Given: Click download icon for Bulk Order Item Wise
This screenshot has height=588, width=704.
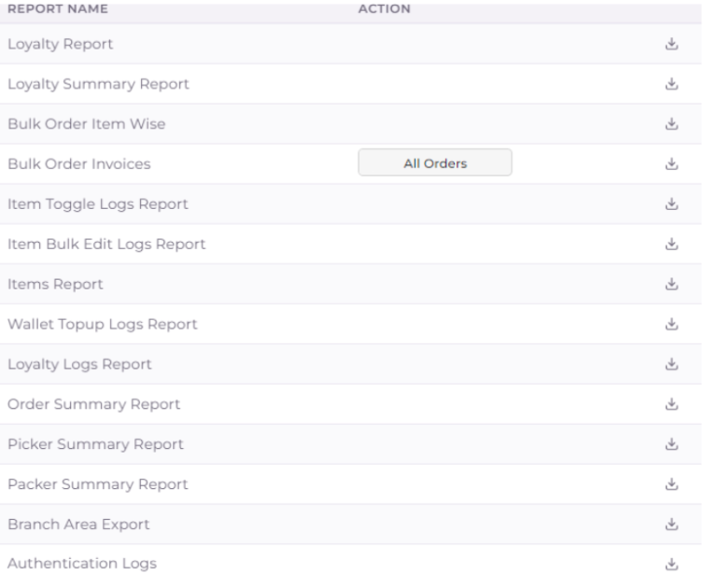Looking at the screenshot, I should tap(669, 123).
